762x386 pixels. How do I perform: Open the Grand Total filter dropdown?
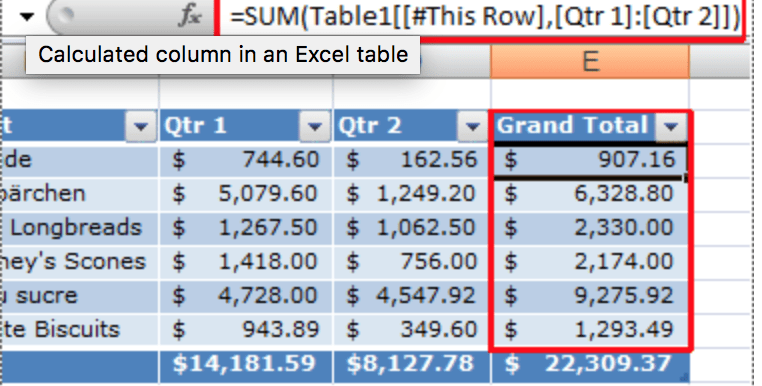[x=671, y=127]
